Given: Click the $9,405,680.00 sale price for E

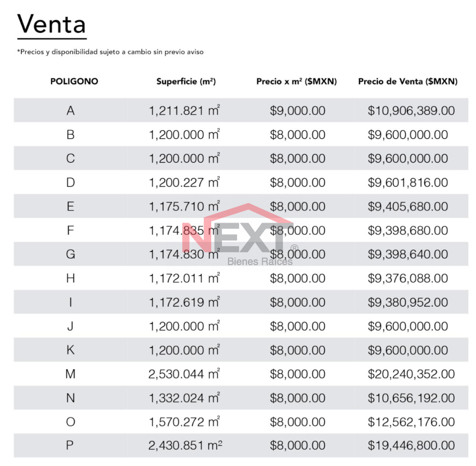Looking at the screenshot, I should 408,206.
